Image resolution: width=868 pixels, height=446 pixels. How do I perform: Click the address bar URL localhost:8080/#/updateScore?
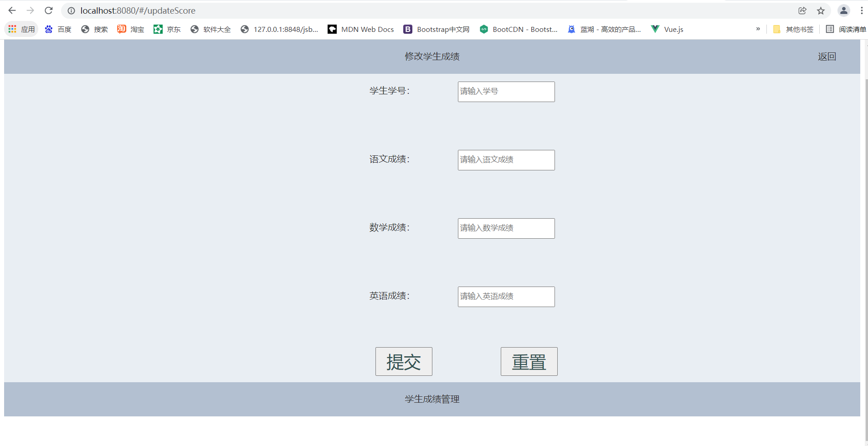point(138,10)
